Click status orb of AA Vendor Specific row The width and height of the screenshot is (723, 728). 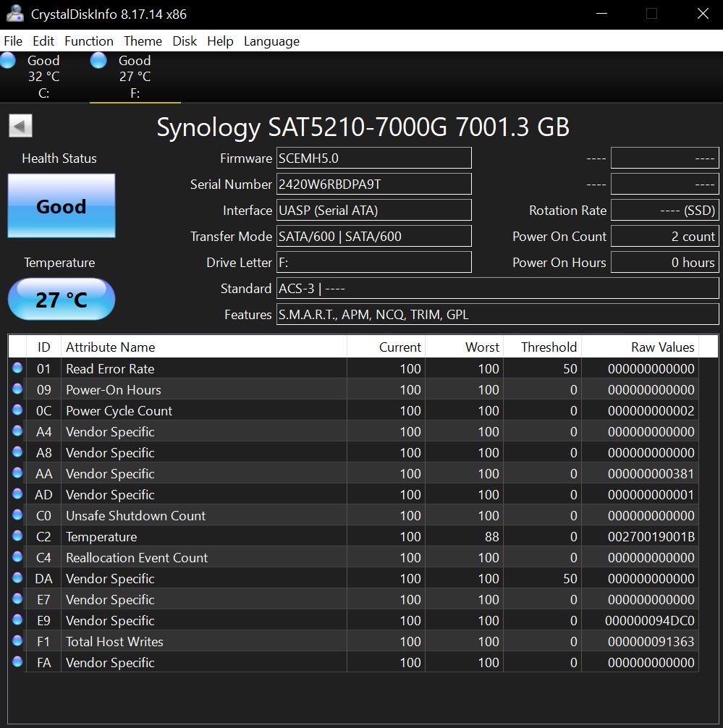[x=17, y=473]
